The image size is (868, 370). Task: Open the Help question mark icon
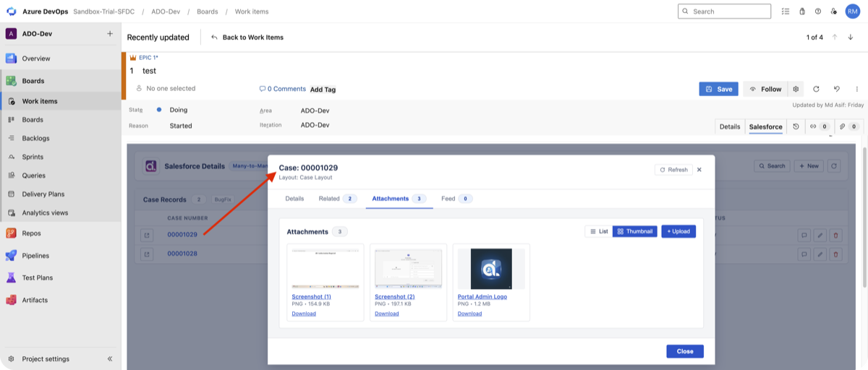818,12
